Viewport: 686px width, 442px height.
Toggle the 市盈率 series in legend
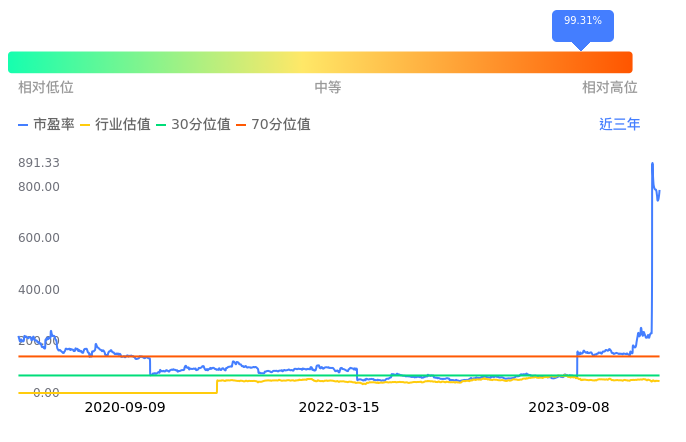(47, 125)
